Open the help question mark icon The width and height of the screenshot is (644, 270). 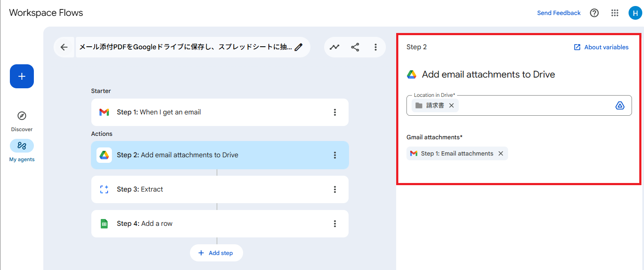[x=594, y=13]
